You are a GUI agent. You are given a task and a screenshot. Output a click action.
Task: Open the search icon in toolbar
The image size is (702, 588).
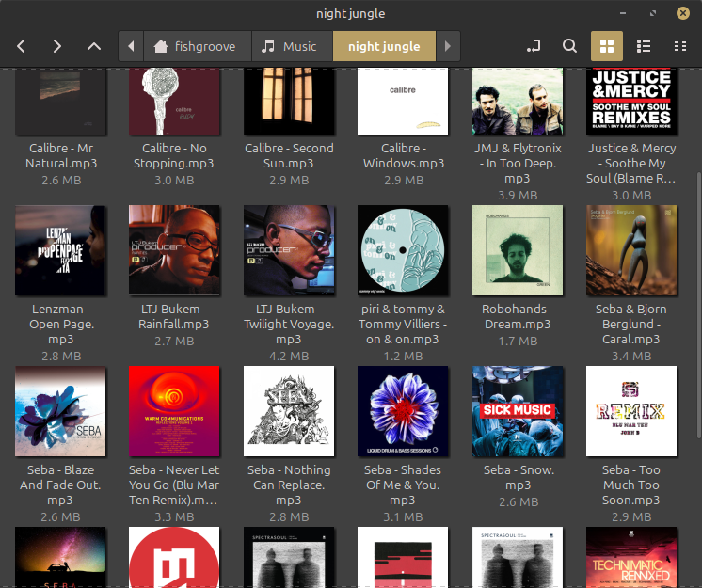pos(569,46)
